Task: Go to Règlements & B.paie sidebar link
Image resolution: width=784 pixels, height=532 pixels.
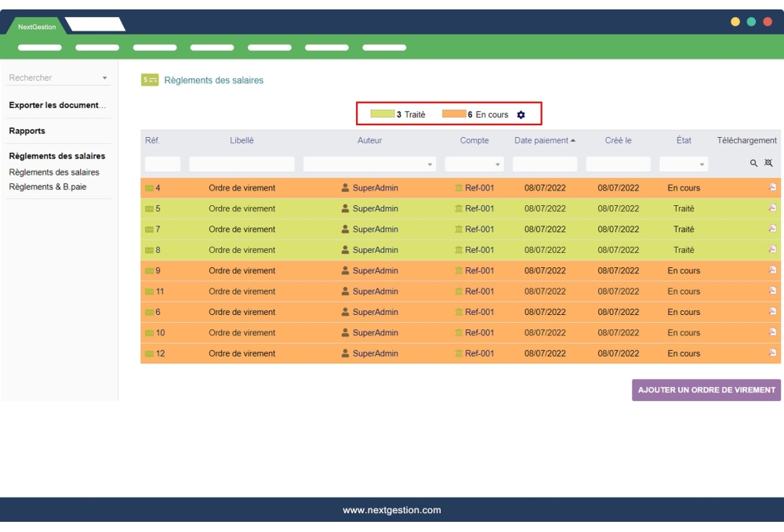Action: pos(48,186)
